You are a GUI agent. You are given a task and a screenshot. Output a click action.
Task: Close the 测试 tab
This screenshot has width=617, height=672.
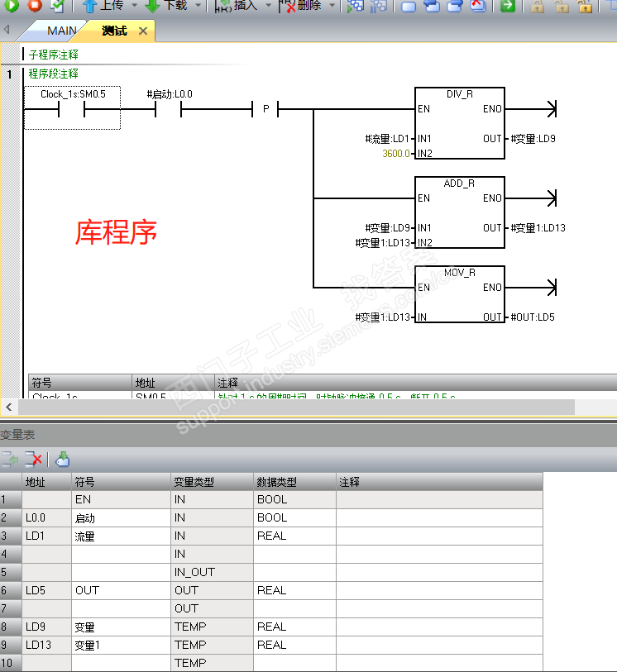coord(143,31)
